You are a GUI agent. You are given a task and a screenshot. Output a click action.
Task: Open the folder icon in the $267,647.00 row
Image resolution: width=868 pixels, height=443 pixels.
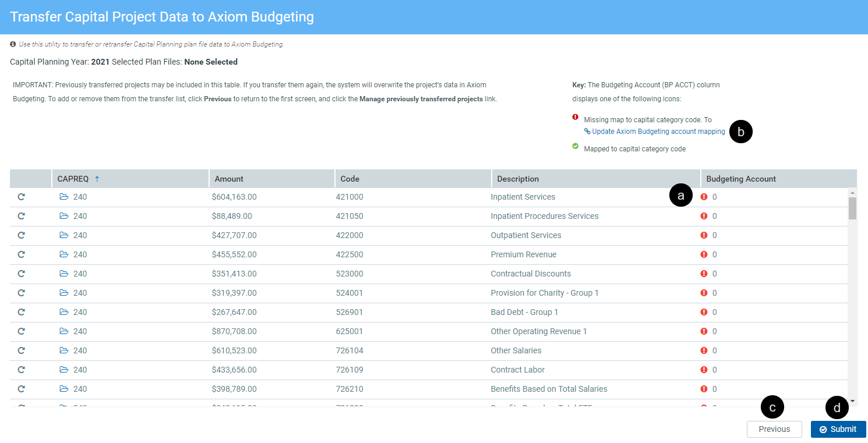point(64,312)
